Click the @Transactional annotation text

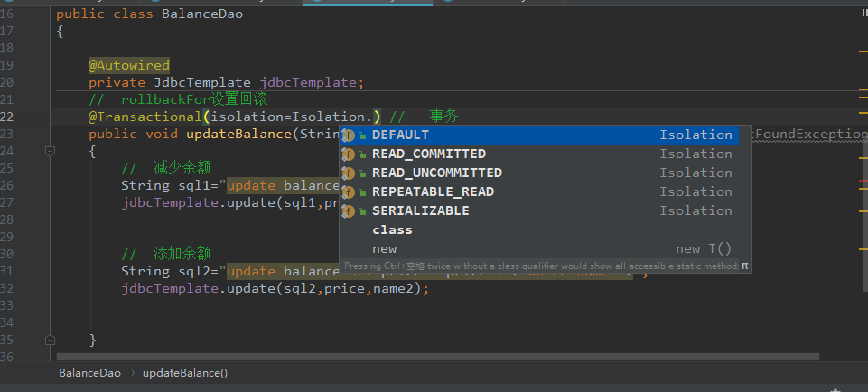(x=145, y=117)
